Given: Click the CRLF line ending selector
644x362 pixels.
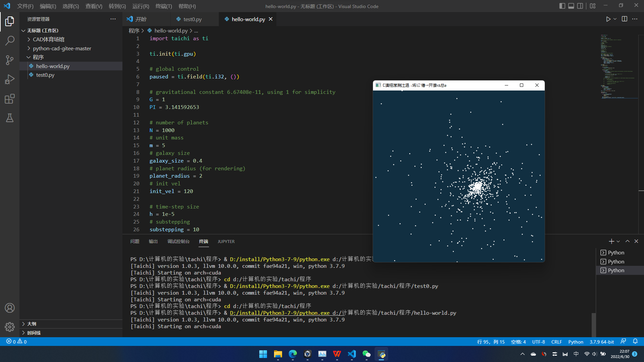Looking at the screenshot, I should pos(556,342).
